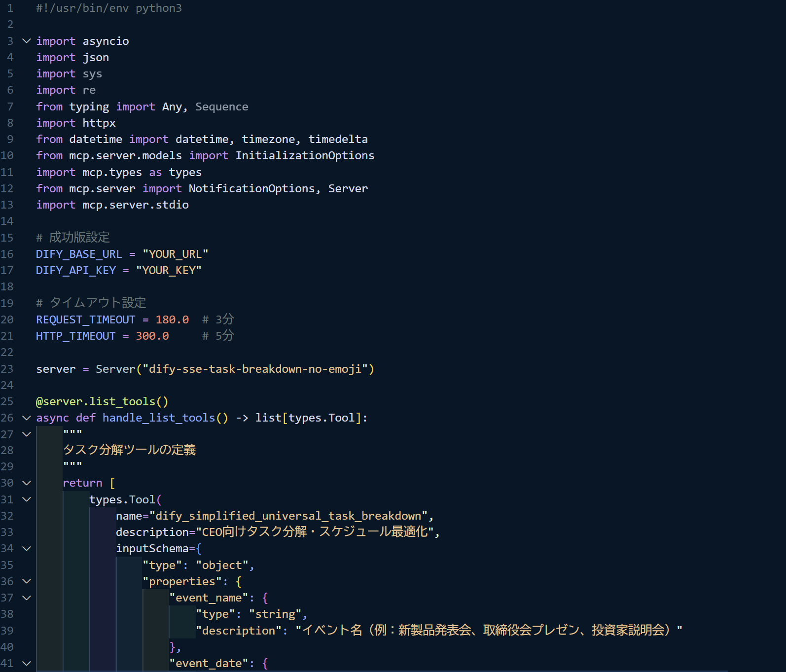Click the 'タスク分解ツールの定義' docstring text
The height and width of the screenshot is (672, 786).
pos(130,450)
